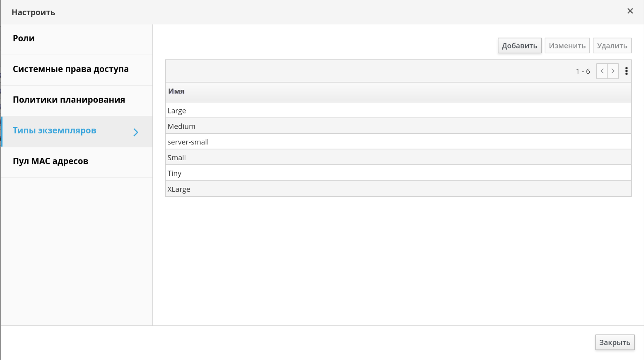This screenshot has width=644, height=360.
Task: Click the Изменить button
Action: coord(567,46)
